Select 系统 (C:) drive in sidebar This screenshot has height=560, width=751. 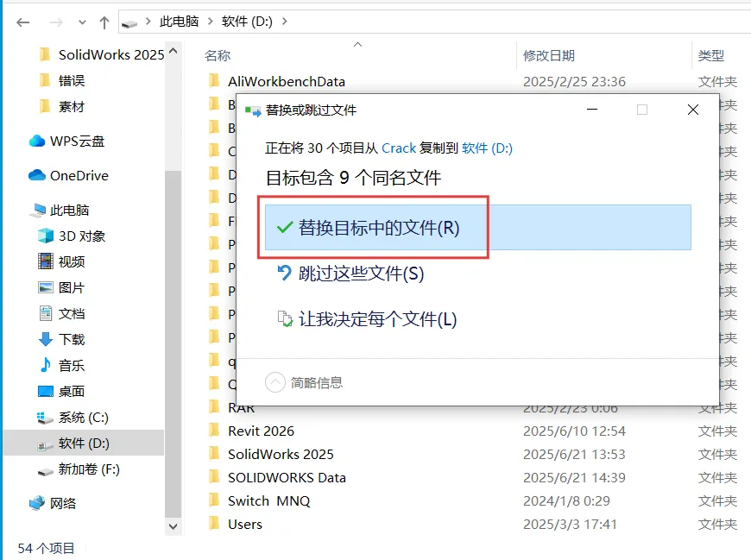pos(73,418)
